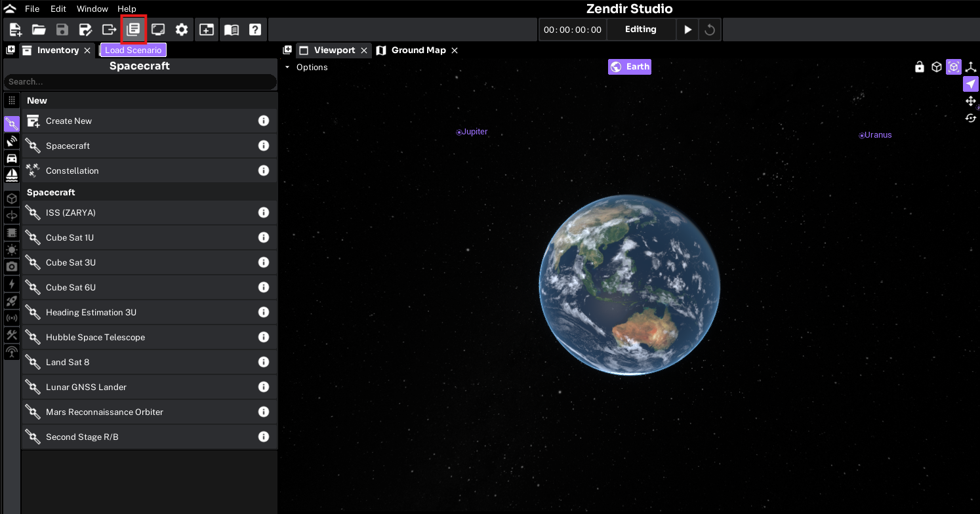Switch to the Ground Map tab
This screenshot has width=980, height=514.
coord(418,50)
